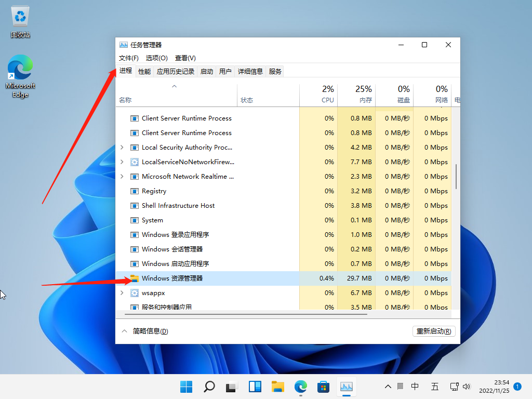Switch to the 服务 tab
Viewport: 532px width, 399px height.
point(275,72)
